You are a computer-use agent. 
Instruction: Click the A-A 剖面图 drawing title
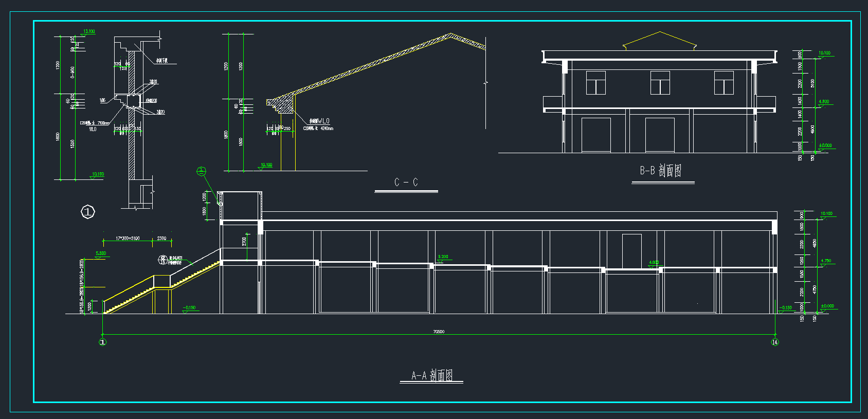[431, 375]
